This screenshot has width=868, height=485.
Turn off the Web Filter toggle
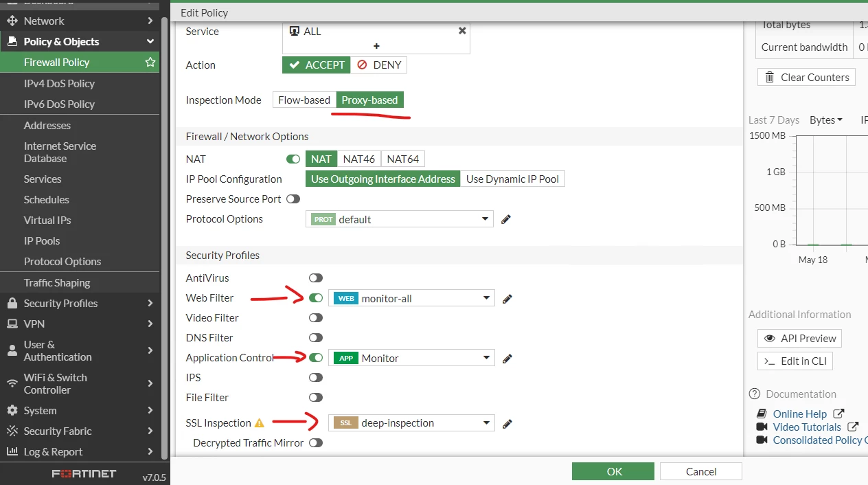click(316, 298)
